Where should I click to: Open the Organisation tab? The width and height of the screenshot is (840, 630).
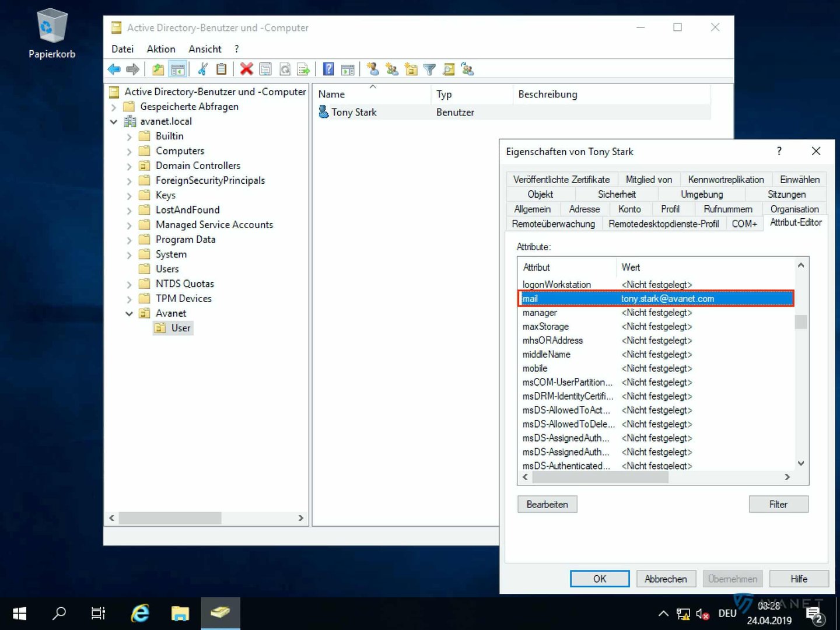[x=794, y=209]
